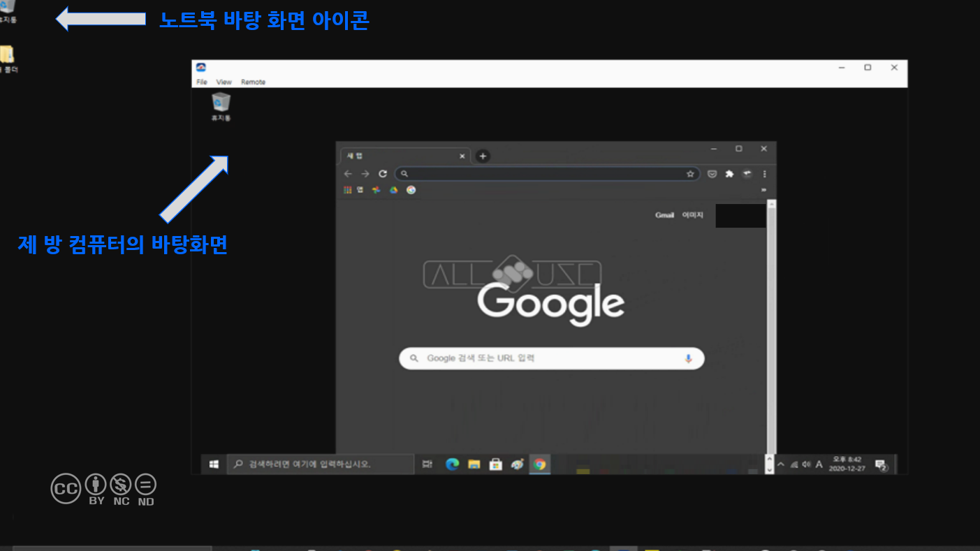This screenshot has width=980, height=551.
Task: Toggle the IME A input indicator
Action: click(819, 464)
